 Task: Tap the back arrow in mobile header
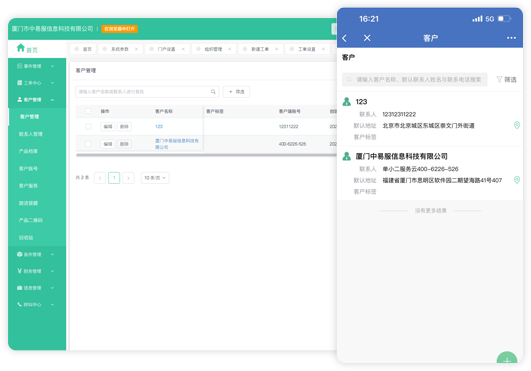point(345,38)
